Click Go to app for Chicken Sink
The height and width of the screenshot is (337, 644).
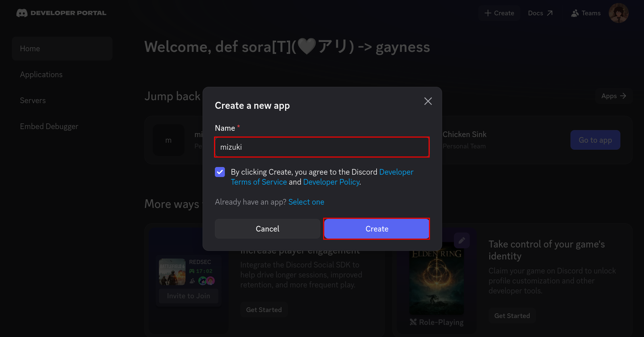click(x=595, y=140)
